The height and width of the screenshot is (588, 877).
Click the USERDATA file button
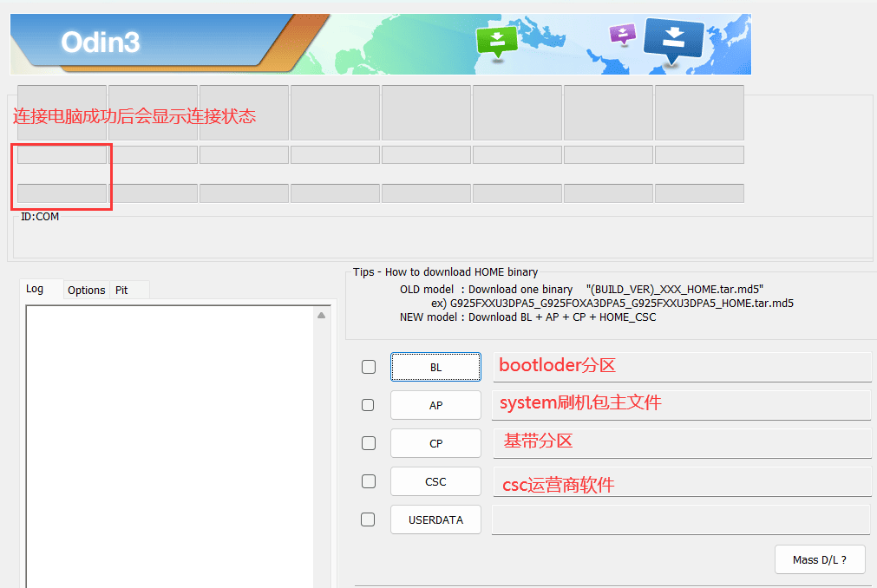(435, 519)
